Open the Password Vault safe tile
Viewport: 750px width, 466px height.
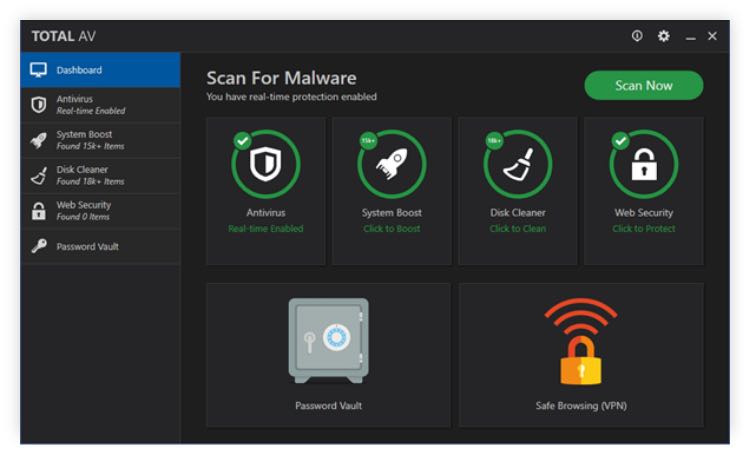click(329, 355)
